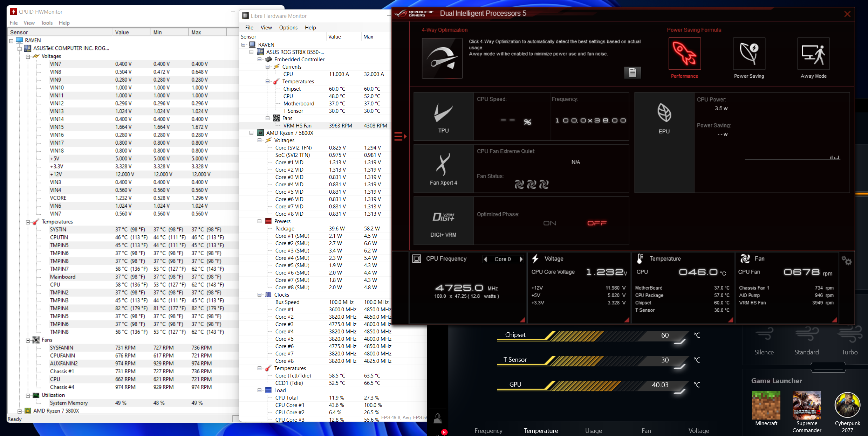
Task: Switch to next core in CPU Frequency selector
Action: 522,259
